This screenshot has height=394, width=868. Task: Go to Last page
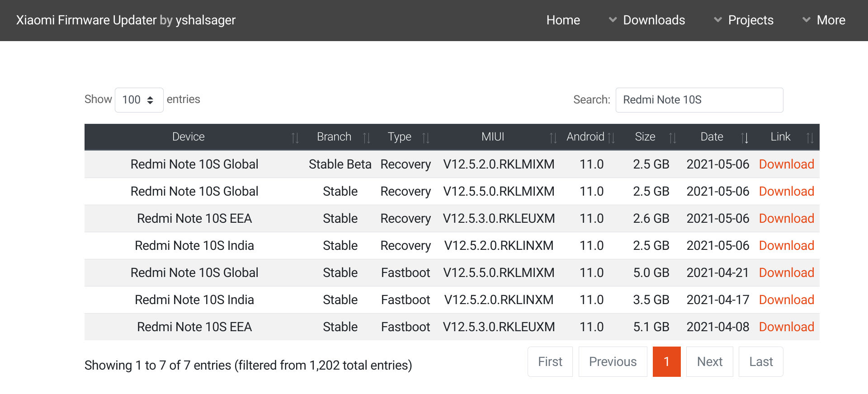click(761, 362)
